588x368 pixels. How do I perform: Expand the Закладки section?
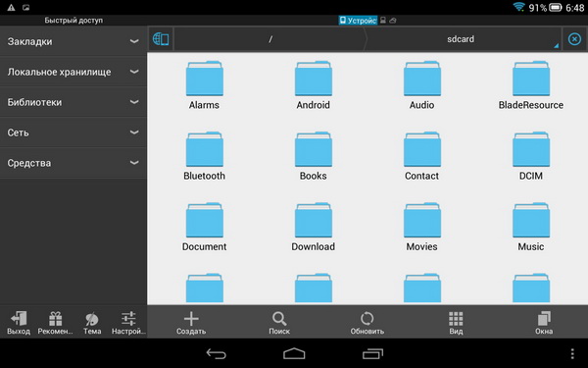click(73, 41)
